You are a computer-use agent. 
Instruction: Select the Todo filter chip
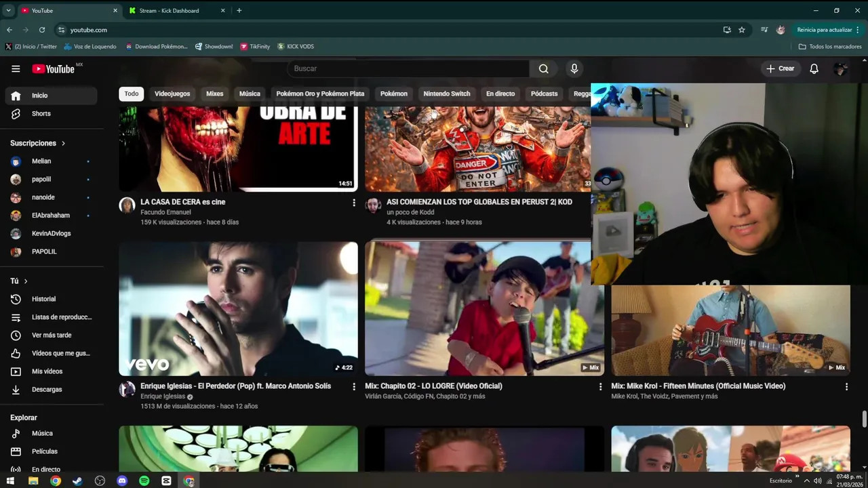(x=131, y=94)
